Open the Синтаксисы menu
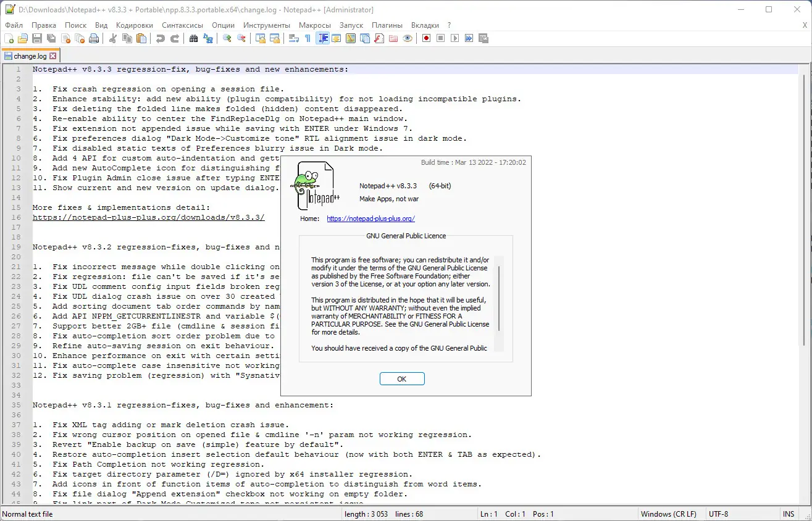Image resolution: width=812 pixels, height=521 pixels. click(x=182, y=25)
